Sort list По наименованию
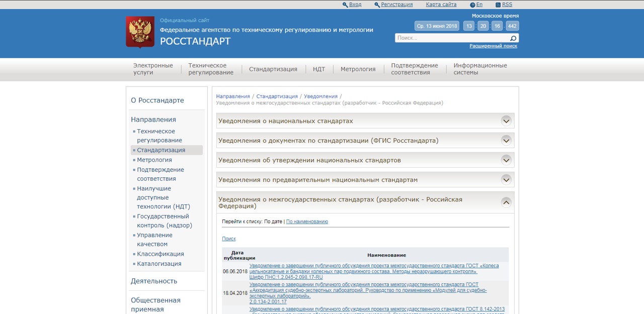Image resolution: width=644 pixels, height=314 pixels. pyautogui.click(x=307, y=222)
